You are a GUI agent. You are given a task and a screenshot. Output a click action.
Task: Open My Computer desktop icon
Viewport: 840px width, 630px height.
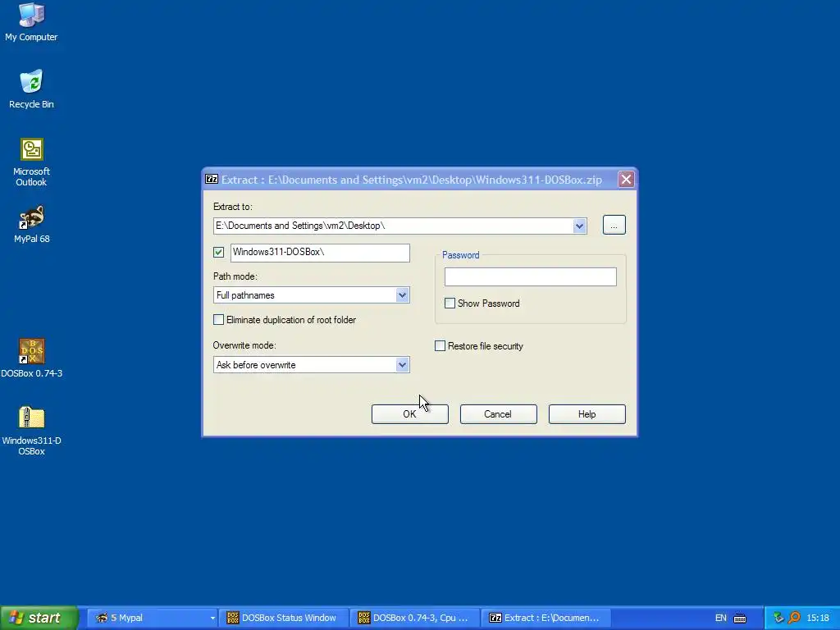click(x=31, y=22)
